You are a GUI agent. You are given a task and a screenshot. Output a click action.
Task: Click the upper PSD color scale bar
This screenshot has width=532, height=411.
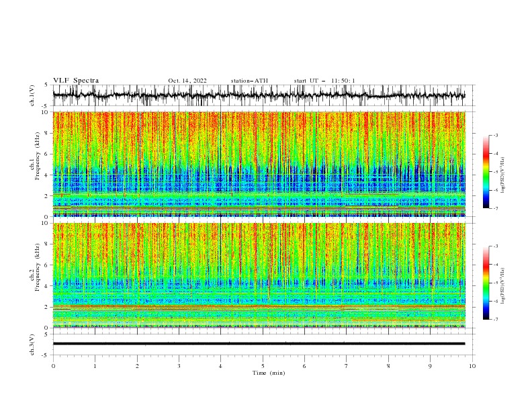click(486, 171)
